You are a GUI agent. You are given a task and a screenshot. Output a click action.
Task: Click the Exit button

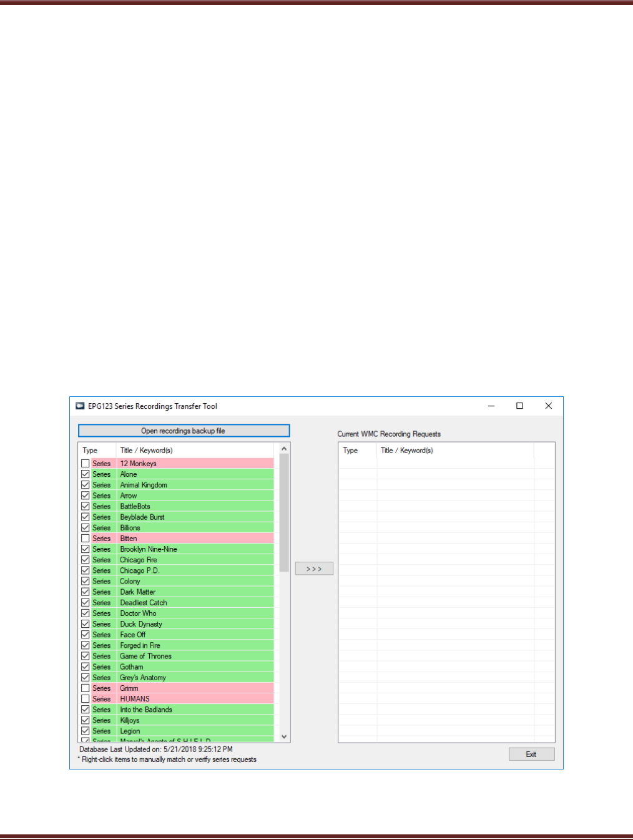pyautogui.click(x=531, y=754)
